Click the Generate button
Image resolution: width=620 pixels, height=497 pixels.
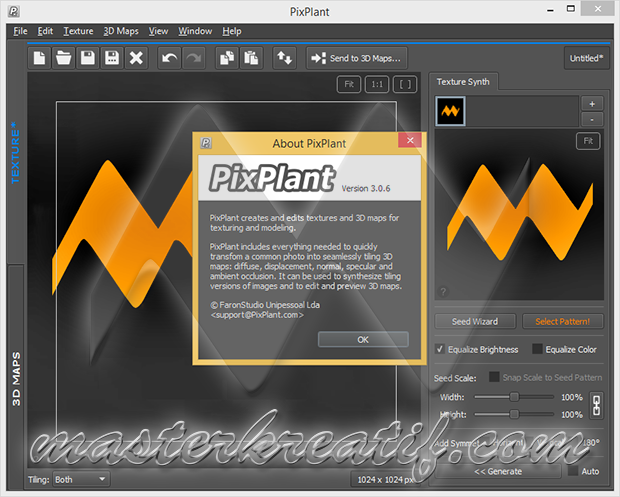(x=498, y=471)
